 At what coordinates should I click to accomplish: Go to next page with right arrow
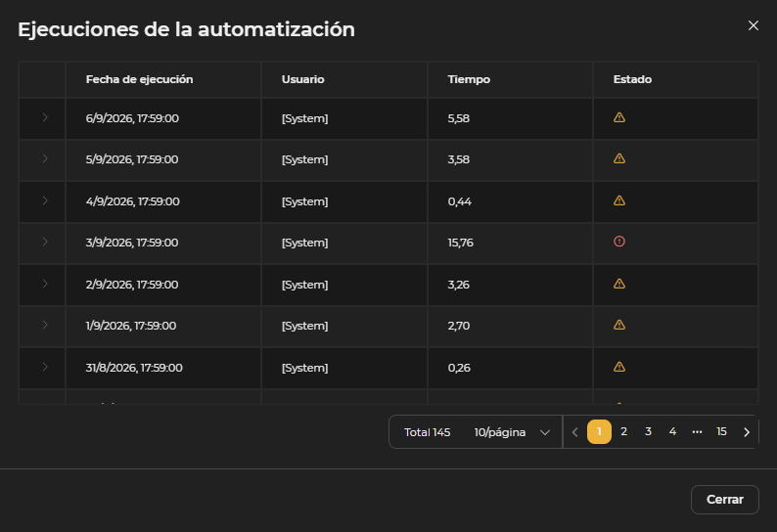point(747,432)
